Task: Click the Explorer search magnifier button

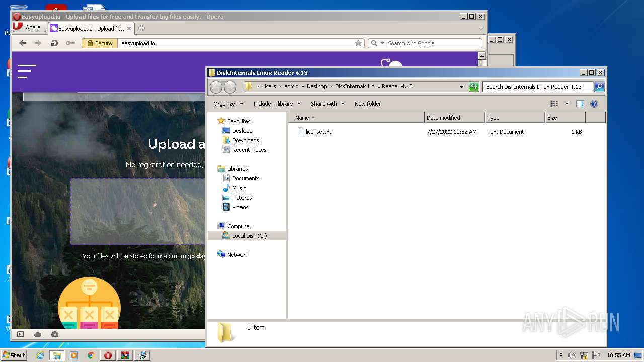Action: click(599, 87)
